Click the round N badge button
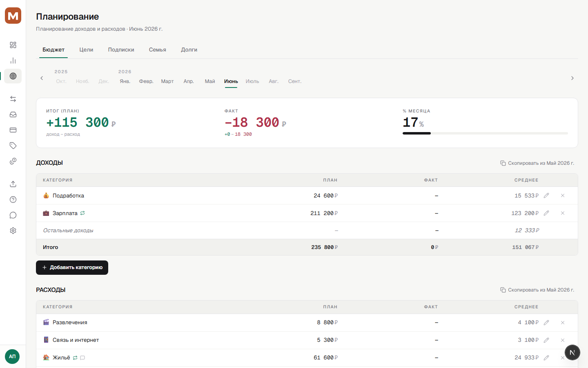588x368 pixels. click(x=572, y=352)
